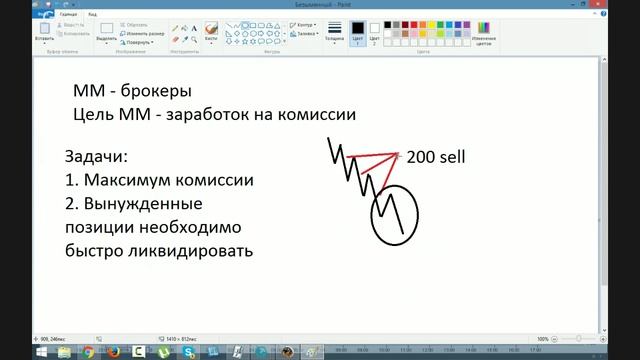Image resolution: width=640 pixels, height=360 pixels.
Task: Open the blue File menu button
Action: coord(43,14)
